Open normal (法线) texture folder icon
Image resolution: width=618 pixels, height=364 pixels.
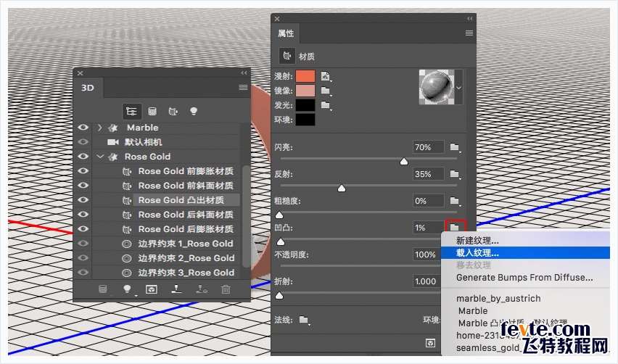tap(303, 320)
